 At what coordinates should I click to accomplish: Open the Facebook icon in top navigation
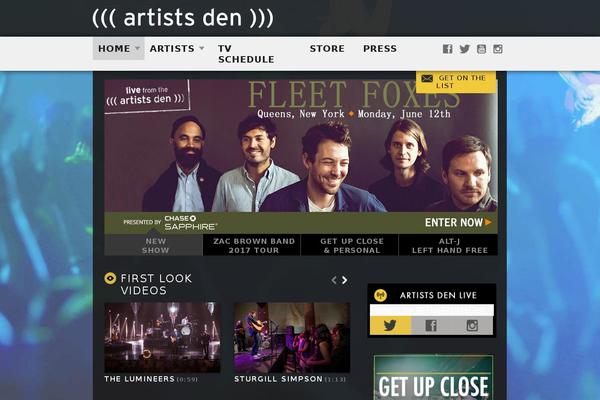(447, 49)
